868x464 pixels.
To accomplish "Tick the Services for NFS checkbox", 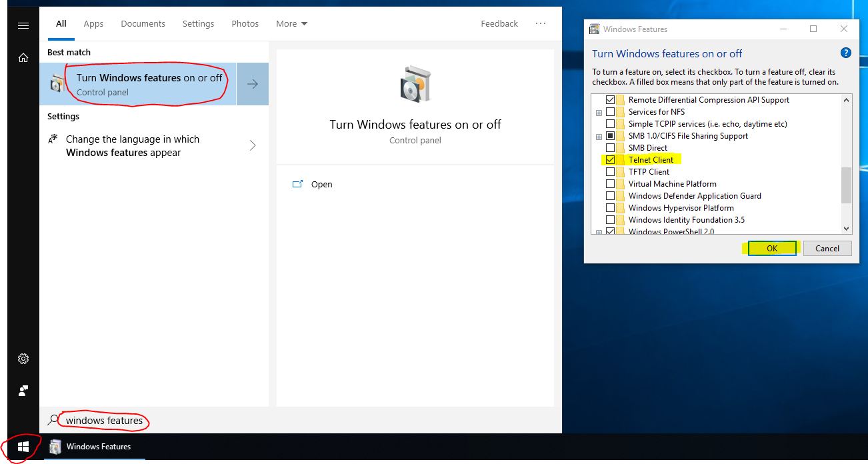I will coord(610,112).
